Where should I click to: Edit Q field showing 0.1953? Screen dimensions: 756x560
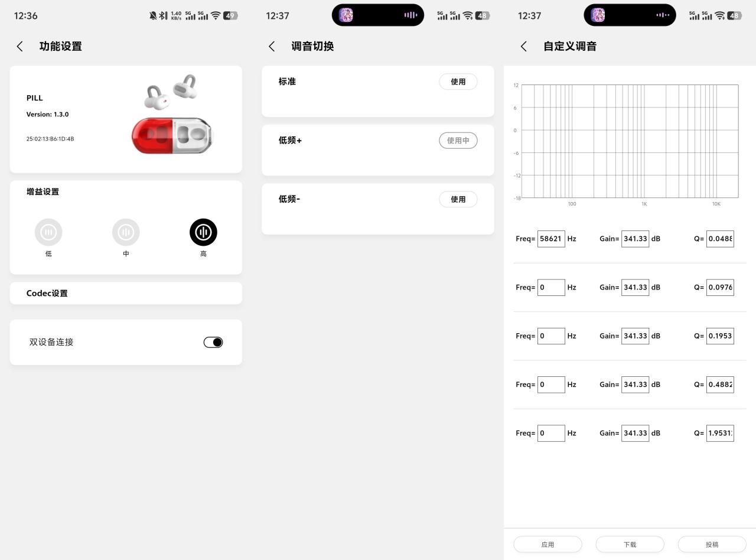(720, 336)
